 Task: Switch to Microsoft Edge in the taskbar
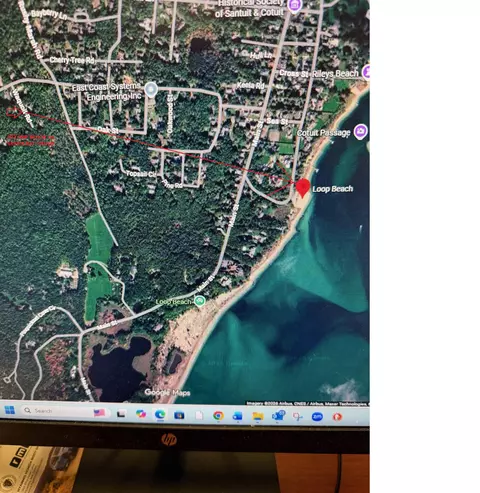click(x=160, y=414)
